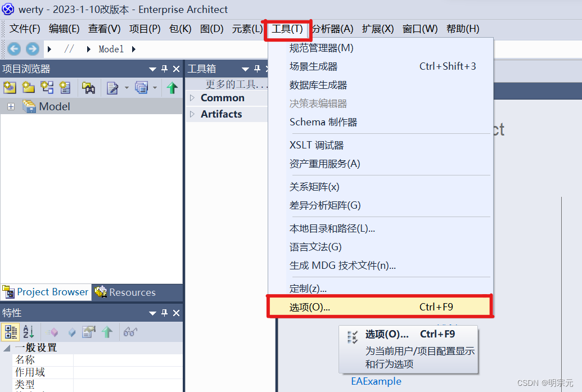Viewport: 582px width, 392px height.
Task: Click the Enterprise Architect app icon in title bar
Action: coord(8,9)
